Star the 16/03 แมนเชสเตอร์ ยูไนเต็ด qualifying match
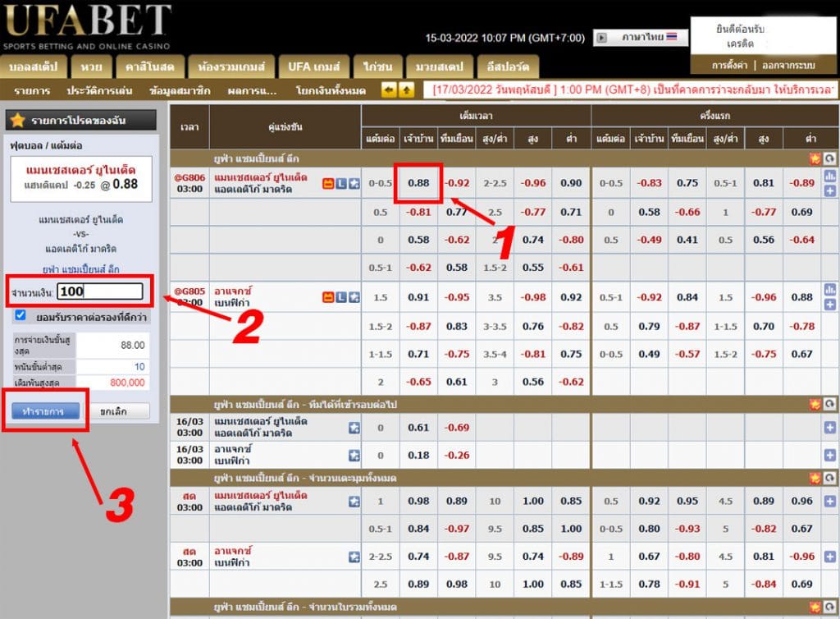 tap(354, 428)
